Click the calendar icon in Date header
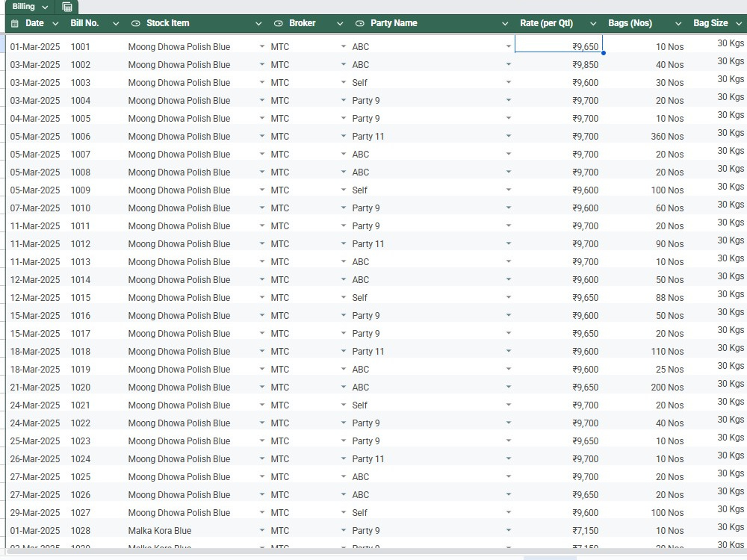Screen dimensions: 747x560 click(x=15, y=23)
